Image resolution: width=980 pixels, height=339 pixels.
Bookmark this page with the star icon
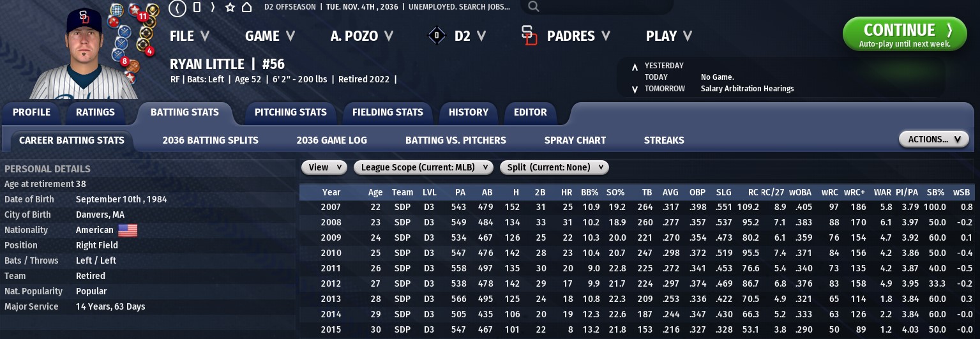[230, 8]
